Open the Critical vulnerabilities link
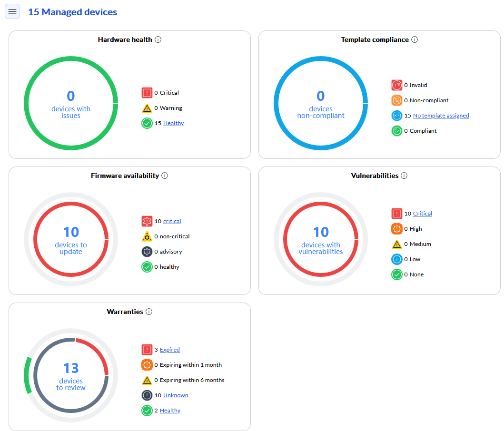 [x=422, y=214]
